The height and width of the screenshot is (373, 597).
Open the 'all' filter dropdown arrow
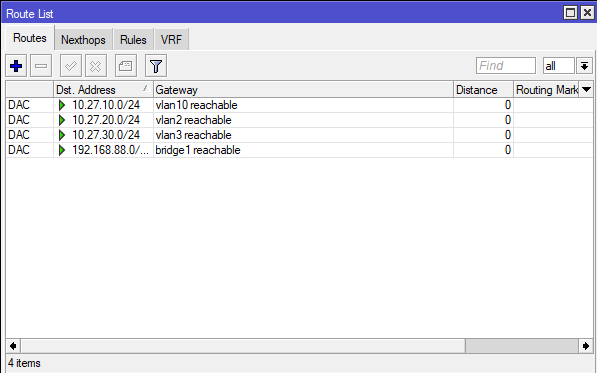point(584,66)
